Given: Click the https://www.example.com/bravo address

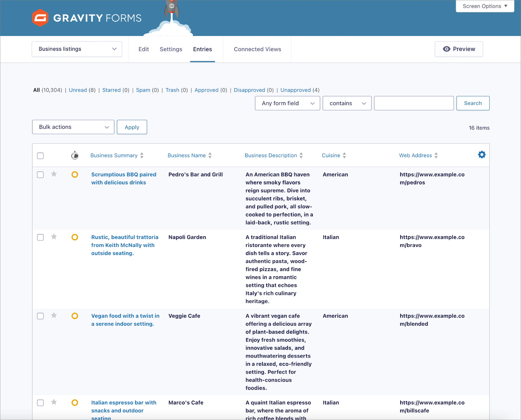Looking at the screenshot, I should point(432,241).
